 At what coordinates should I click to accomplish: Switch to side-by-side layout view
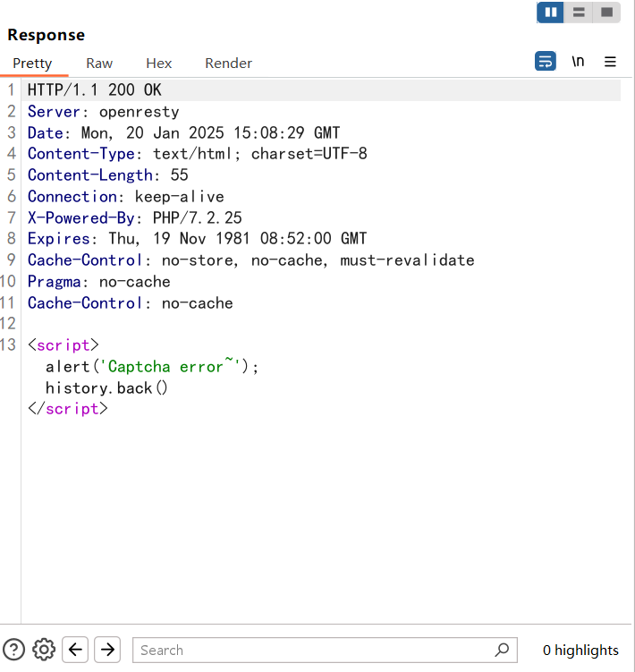tap(550, 13)
